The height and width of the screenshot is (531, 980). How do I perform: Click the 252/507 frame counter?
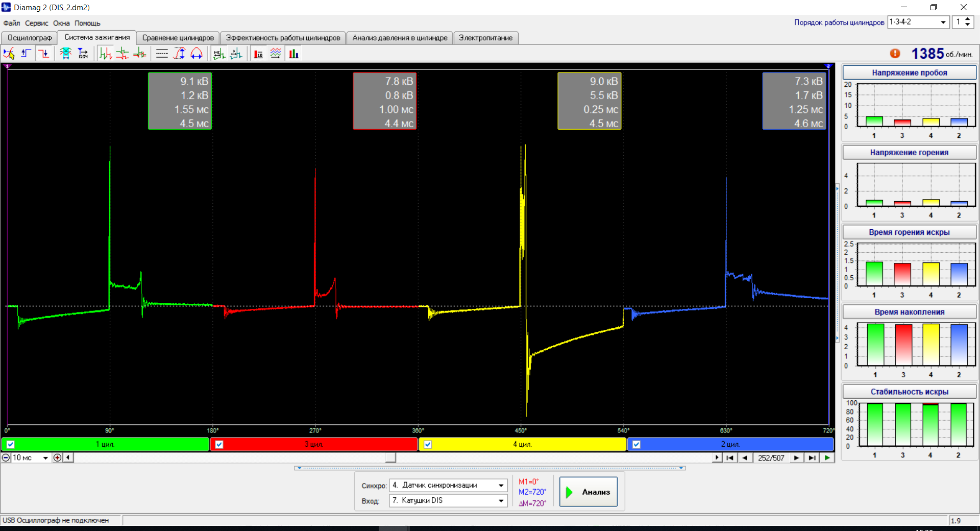771,458
